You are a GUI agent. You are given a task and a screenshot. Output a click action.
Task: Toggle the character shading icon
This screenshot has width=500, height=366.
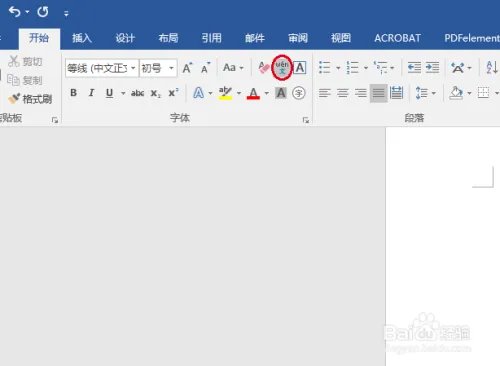click(x=281, y=93)
